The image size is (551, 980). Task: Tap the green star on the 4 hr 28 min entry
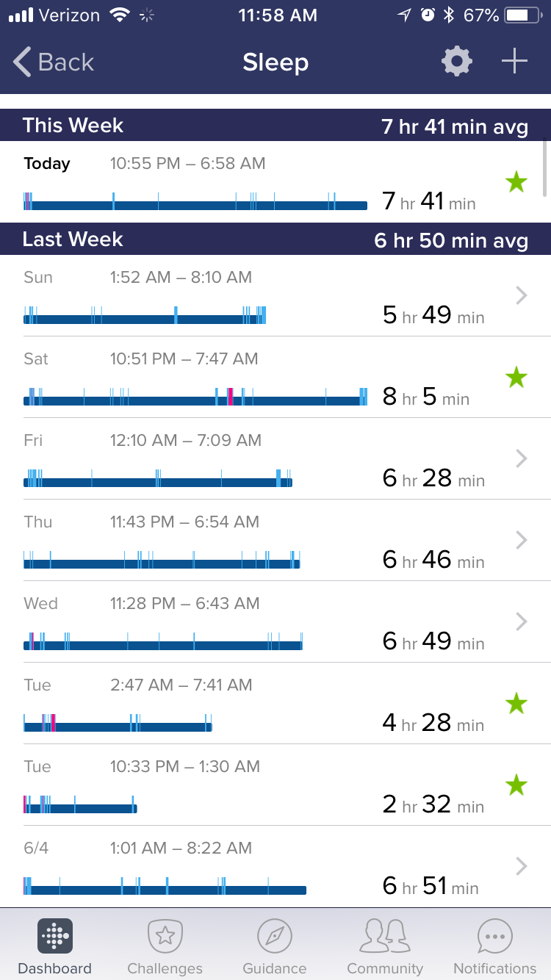[516, 704]
